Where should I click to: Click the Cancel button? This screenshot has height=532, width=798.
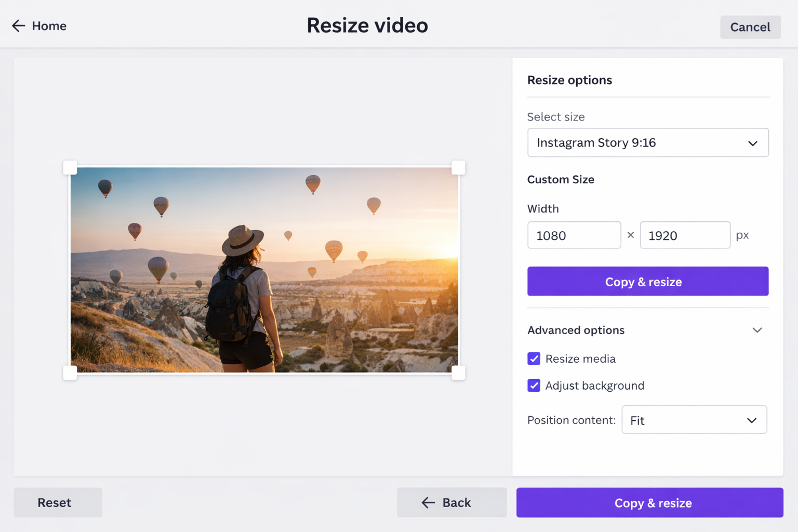(x=750, y=26)
